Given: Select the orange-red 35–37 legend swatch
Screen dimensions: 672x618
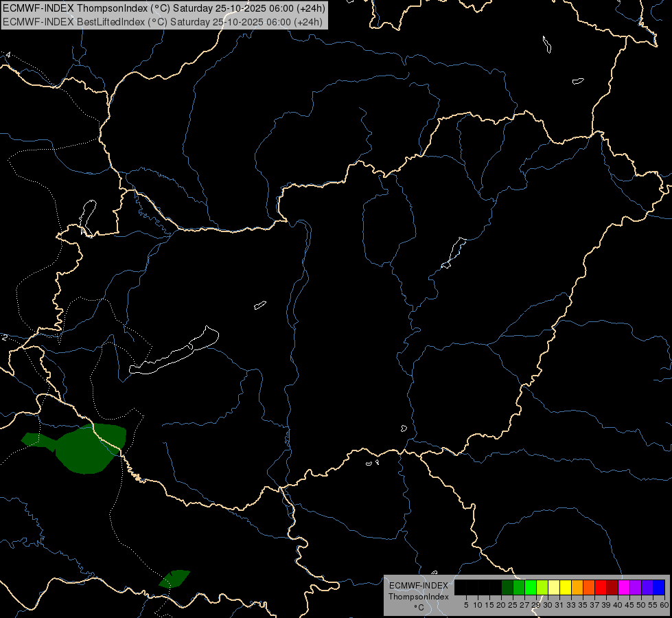Looking at the screenshot, I should click(x=589, y=587).
